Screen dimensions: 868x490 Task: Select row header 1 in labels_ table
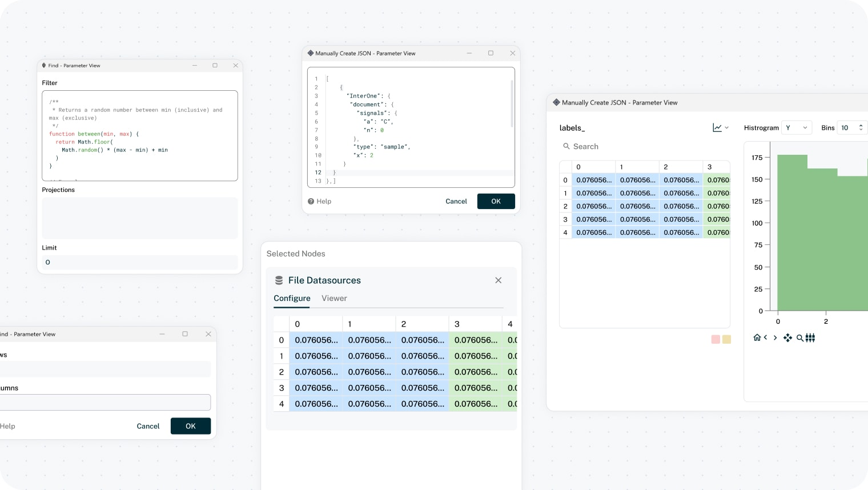565,193
